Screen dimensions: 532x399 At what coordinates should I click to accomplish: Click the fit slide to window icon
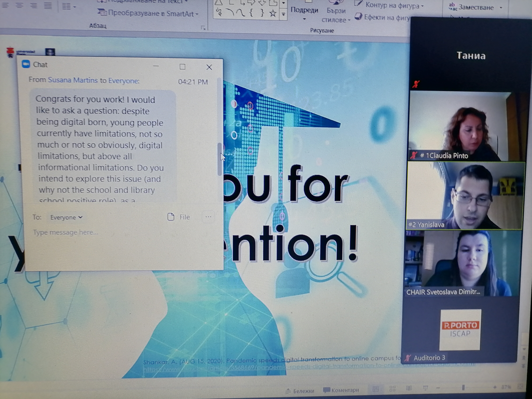pyautogui.click(x=520, y=387)
